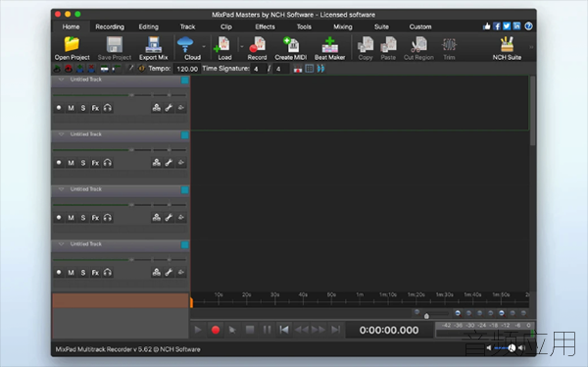Open the Effects tab
Viewport: 588px width, 367px height.
tap(265, 26)
